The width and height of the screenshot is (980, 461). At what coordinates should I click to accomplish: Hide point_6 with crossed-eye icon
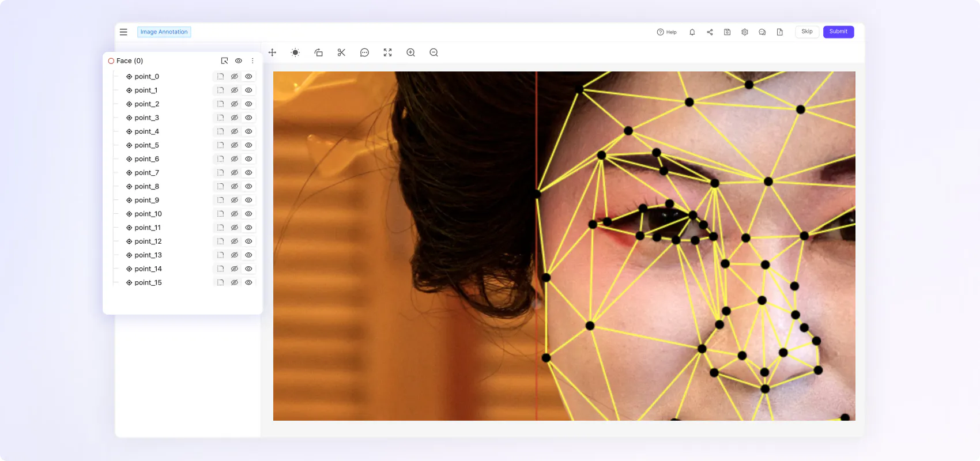click(235, 159)
